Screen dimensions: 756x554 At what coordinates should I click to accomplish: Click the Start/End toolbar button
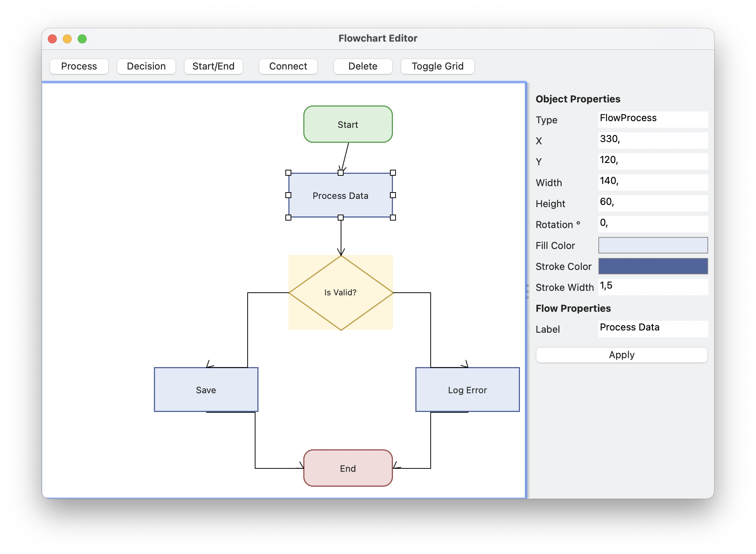coord(213,66)
